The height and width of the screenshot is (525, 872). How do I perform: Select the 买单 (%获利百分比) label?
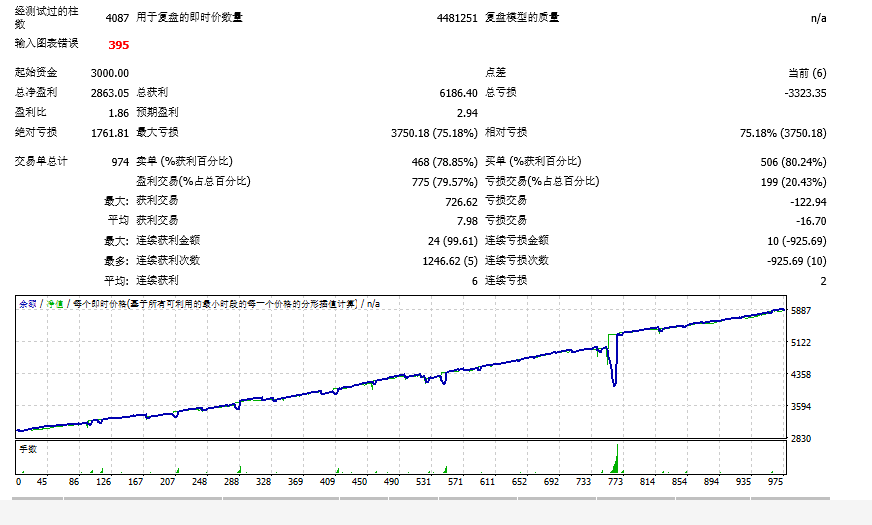point(533,161)
